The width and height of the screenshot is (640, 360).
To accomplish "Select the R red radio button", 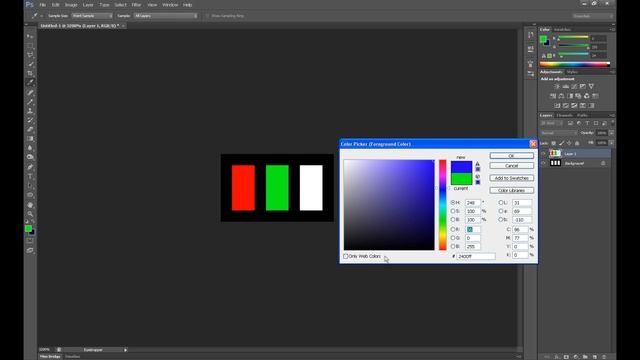I will pyautogui.click(x=453, y=229).
